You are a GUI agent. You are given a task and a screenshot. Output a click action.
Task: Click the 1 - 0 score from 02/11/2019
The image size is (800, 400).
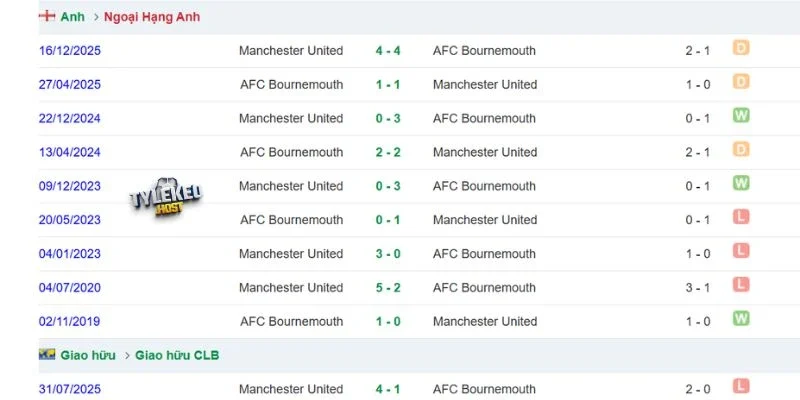pos(388,321)
